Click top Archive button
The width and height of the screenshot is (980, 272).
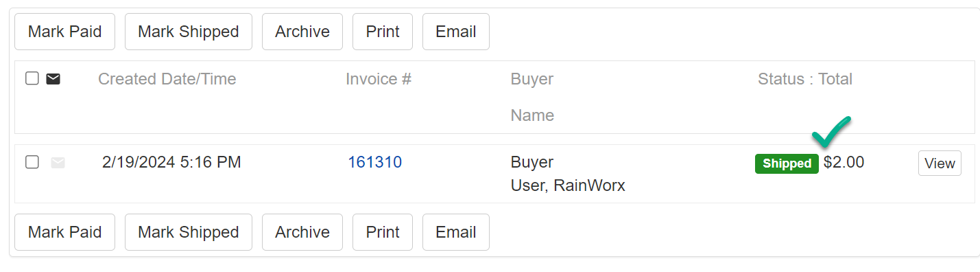pos(302,32)
